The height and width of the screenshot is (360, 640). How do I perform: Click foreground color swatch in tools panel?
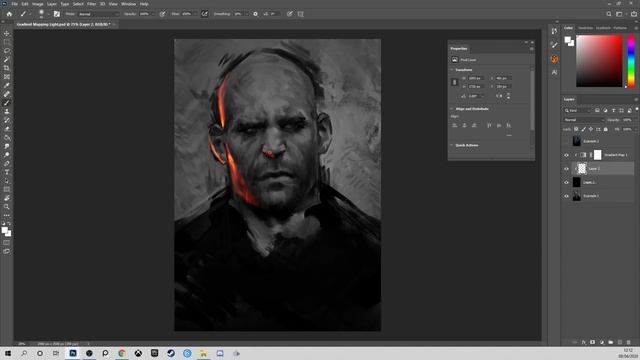point(5,231)
